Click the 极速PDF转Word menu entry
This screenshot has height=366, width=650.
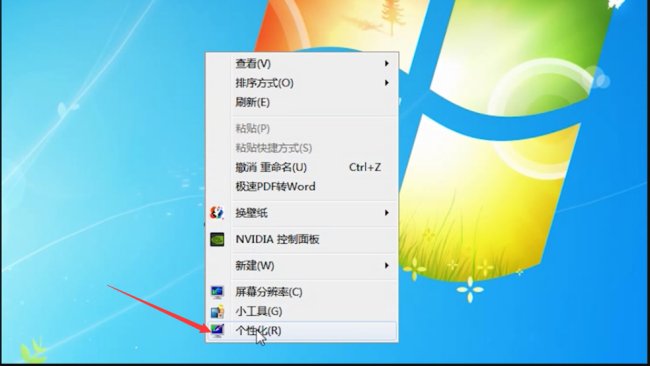(302, 187)
